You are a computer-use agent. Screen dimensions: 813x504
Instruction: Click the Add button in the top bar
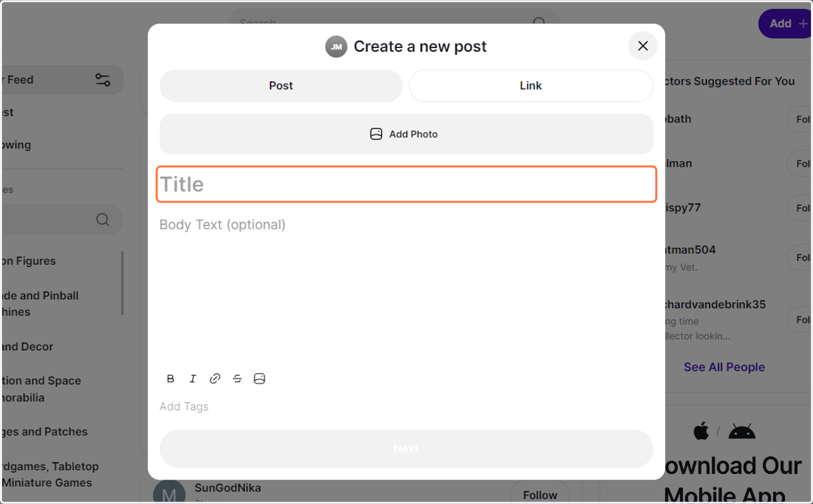click(786, 23)
